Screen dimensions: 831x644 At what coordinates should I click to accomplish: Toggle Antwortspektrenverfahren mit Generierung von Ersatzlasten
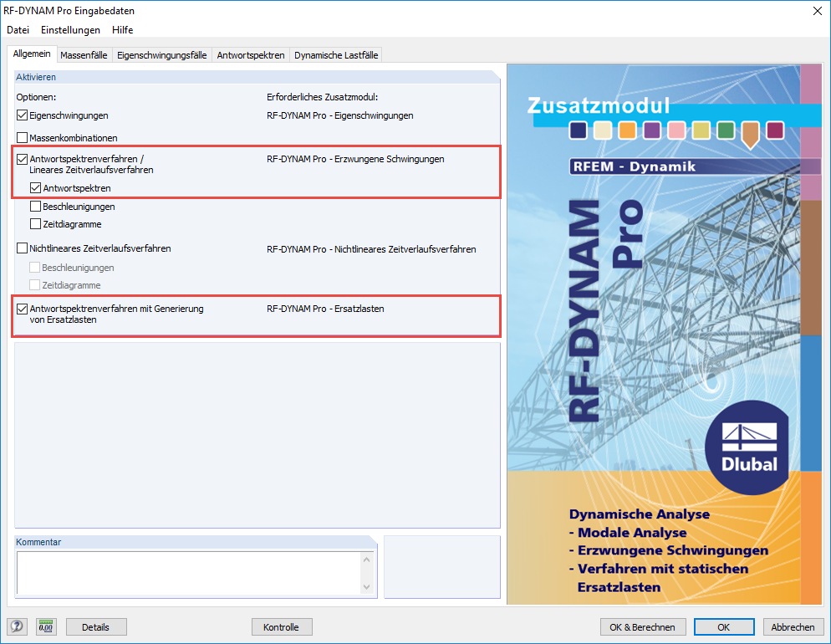tap(23, 309)
